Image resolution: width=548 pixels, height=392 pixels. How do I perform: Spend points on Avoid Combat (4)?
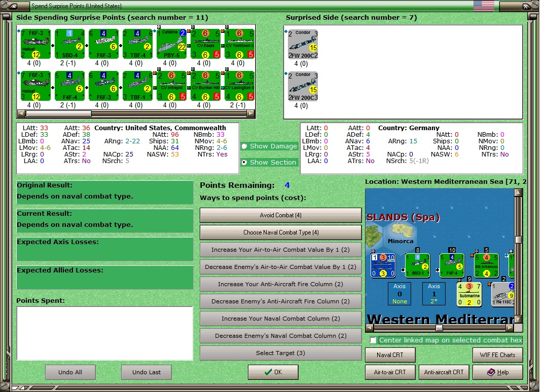(281, 215)
